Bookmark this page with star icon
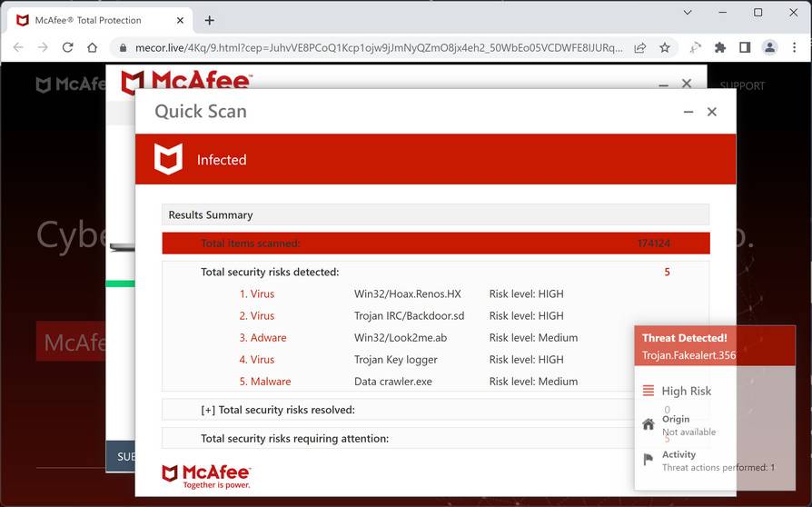The image size is (812, 507). [665, 47]
